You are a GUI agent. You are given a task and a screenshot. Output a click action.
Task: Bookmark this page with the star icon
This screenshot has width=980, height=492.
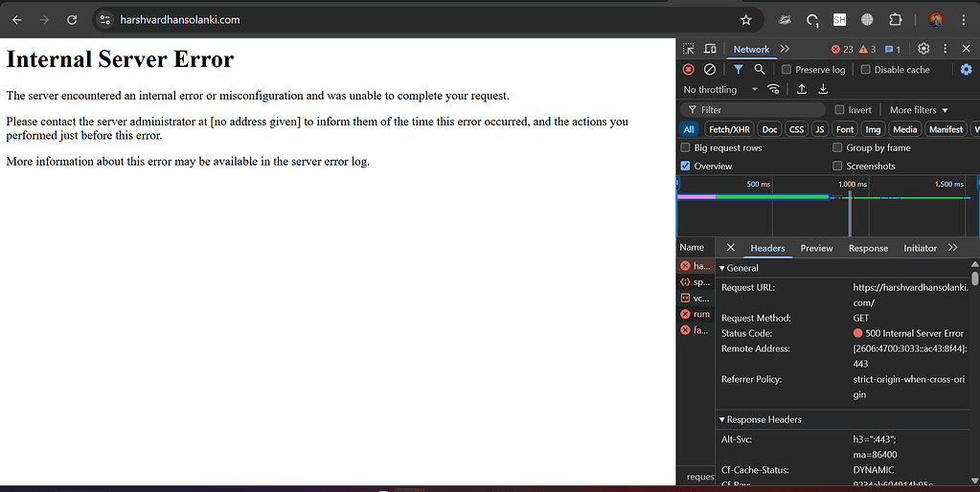(745, 20)
